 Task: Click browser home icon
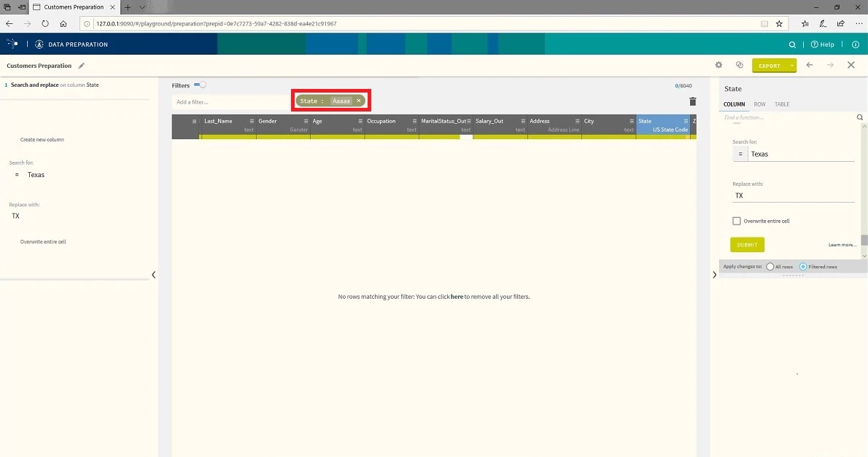coord(63,24)
